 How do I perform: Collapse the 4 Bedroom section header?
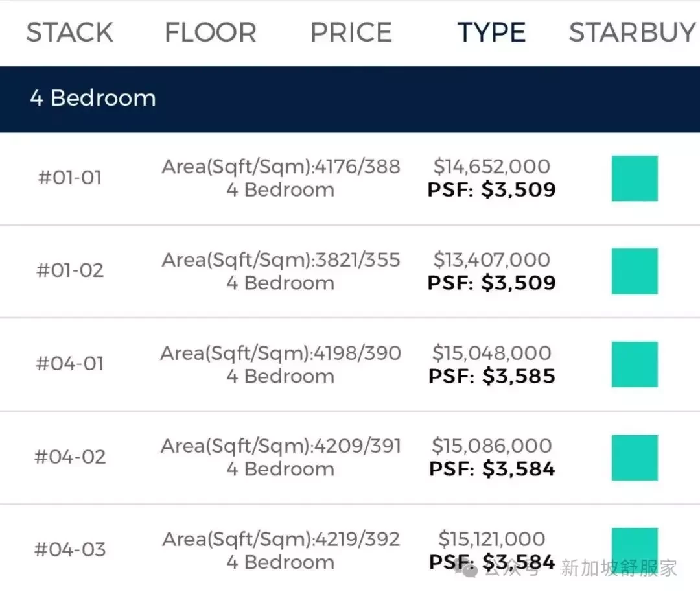coord(350,99)
